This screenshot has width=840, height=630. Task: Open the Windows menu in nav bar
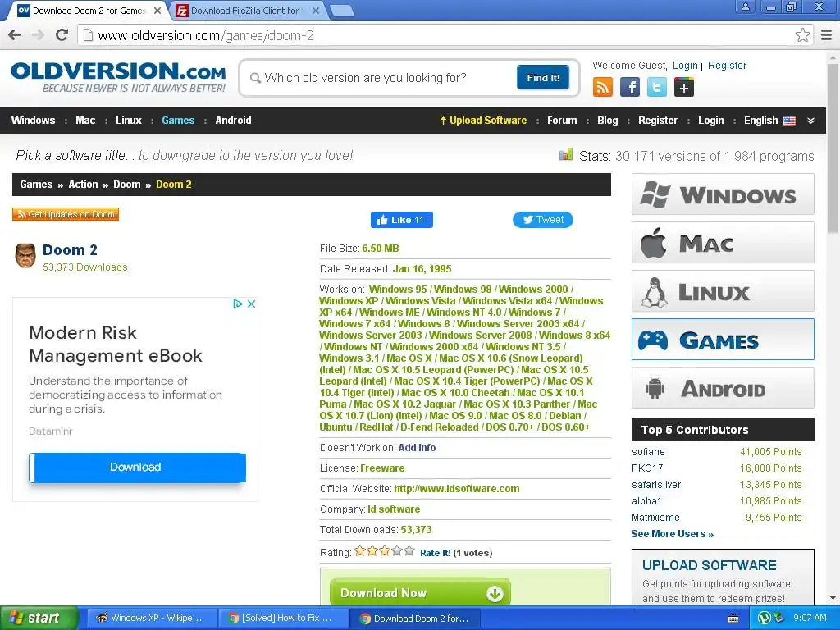[33, 121]
